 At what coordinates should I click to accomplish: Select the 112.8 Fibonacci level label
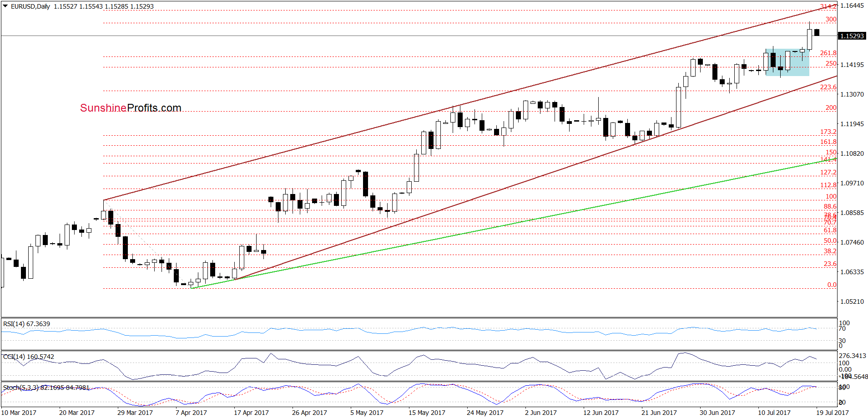(x=828, y=184)
